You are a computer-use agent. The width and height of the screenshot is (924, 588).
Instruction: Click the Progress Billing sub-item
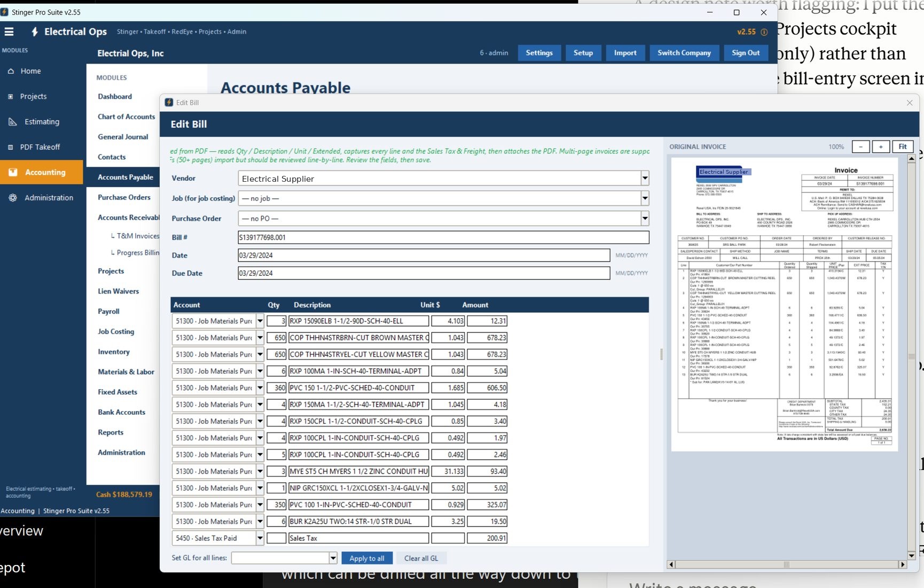pos(137,253)
